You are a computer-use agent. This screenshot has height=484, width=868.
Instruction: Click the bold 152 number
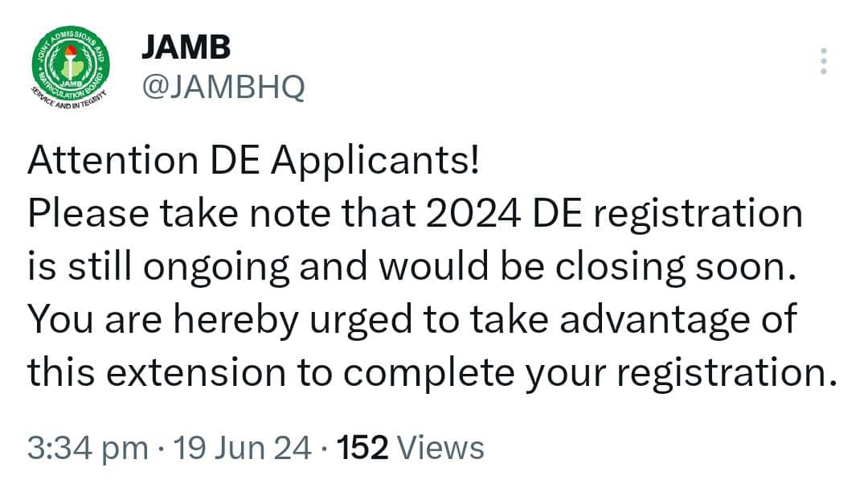pos(362,448)
